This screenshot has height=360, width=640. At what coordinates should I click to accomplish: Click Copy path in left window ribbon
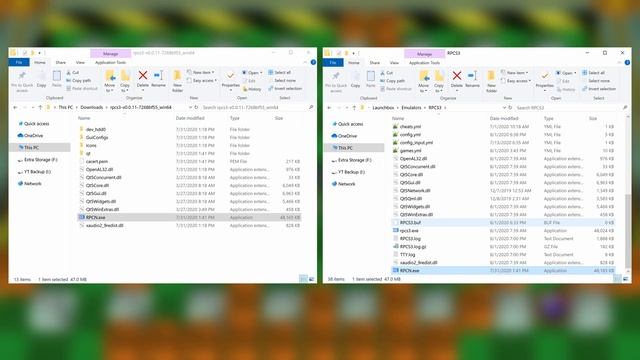pos(78,80)
